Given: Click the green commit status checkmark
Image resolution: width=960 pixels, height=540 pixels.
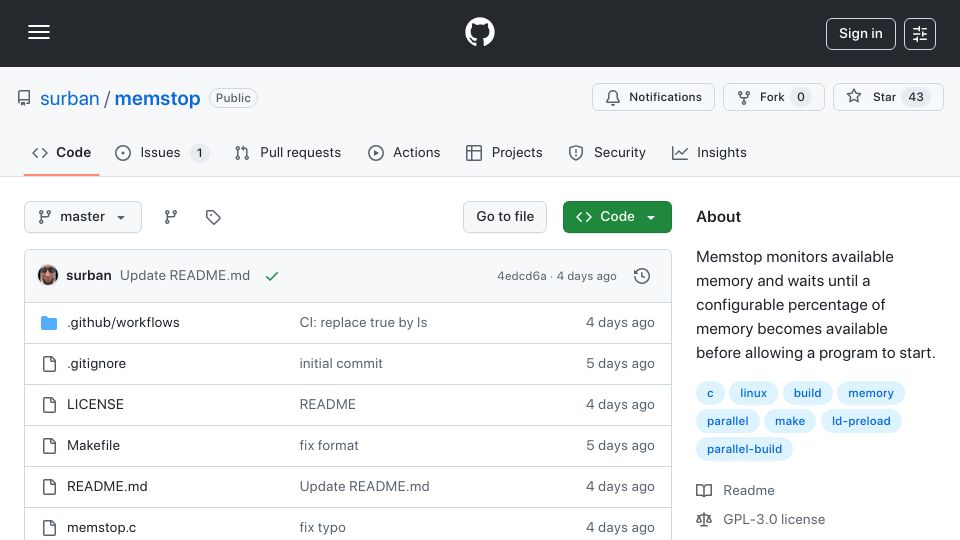Looking at the screenshot, I should (272, 276).
